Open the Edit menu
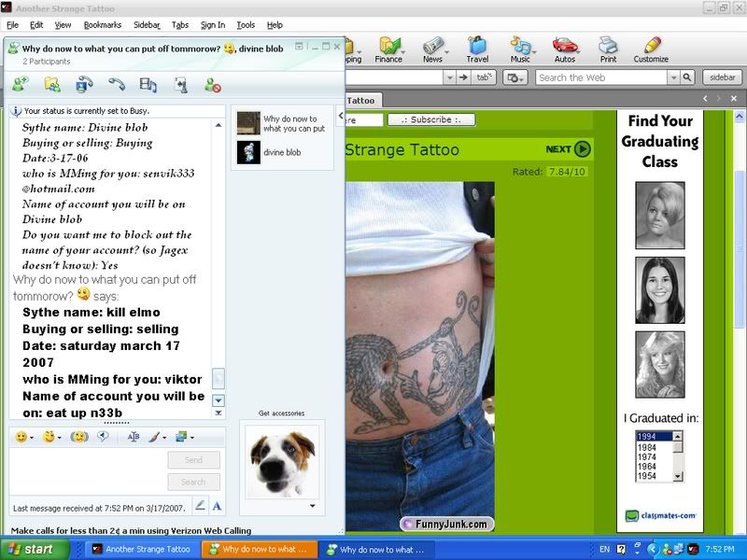The width and height of the screenshot is (747, 560). (36, 25)
